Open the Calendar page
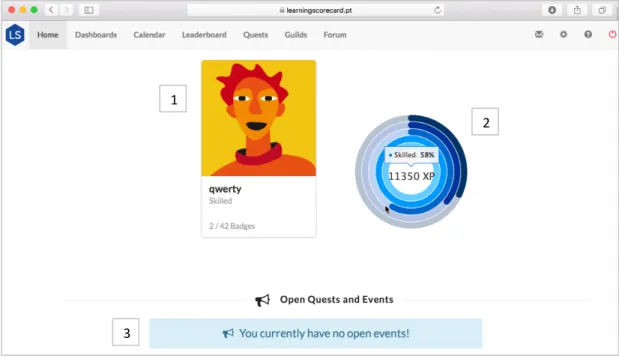This screenshot has height=362, width=619. (x=149, y=35)
